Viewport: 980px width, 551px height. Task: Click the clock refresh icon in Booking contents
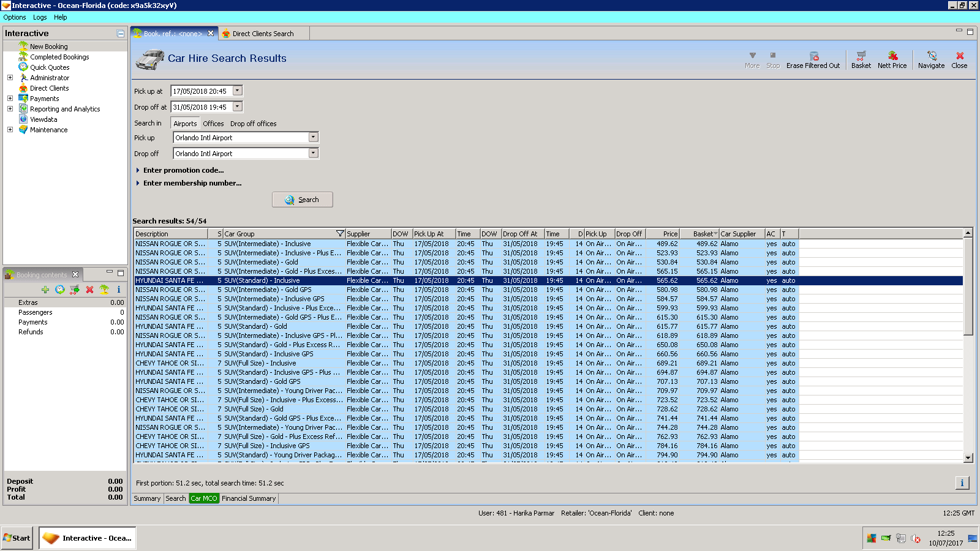tap(60, 290)
